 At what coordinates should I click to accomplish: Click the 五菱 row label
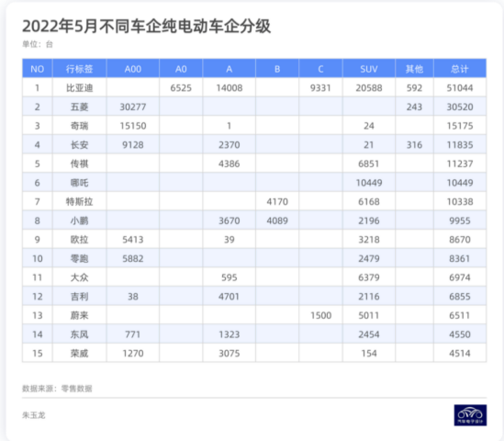[79, 107]
